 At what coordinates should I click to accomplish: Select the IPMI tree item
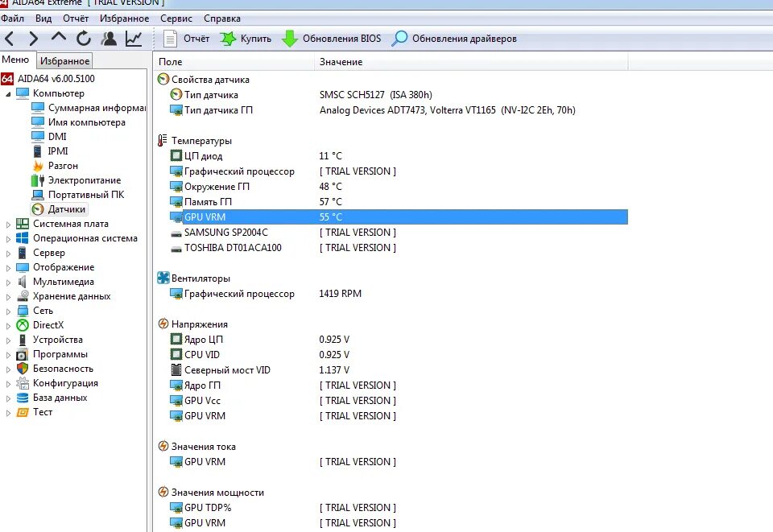click(58, 151)
